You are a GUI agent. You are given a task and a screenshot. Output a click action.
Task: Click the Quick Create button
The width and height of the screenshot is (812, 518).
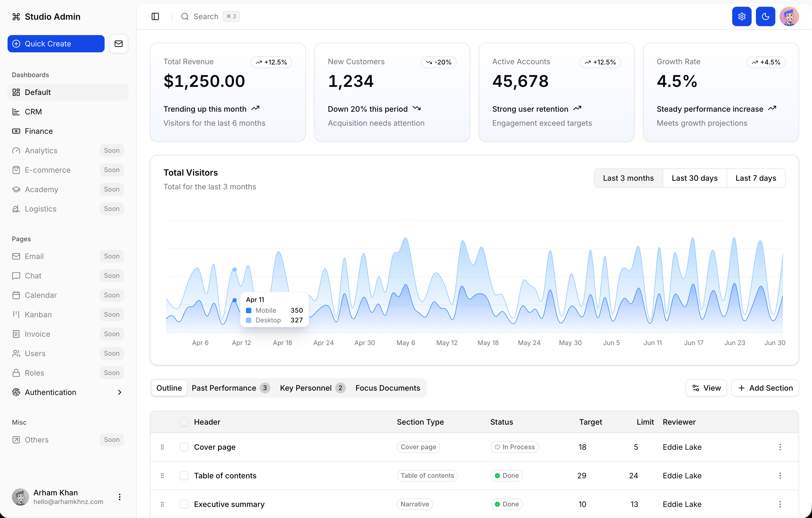tap(56, 43)
